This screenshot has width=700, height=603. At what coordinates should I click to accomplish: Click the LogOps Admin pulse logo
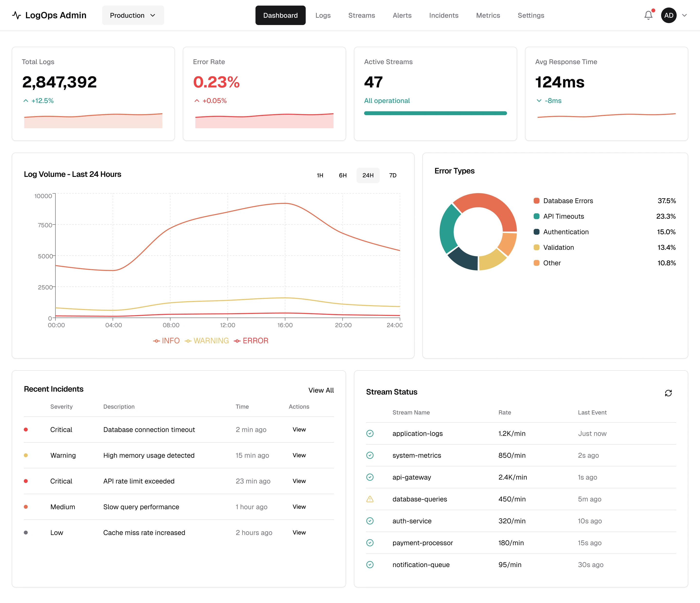17,15
